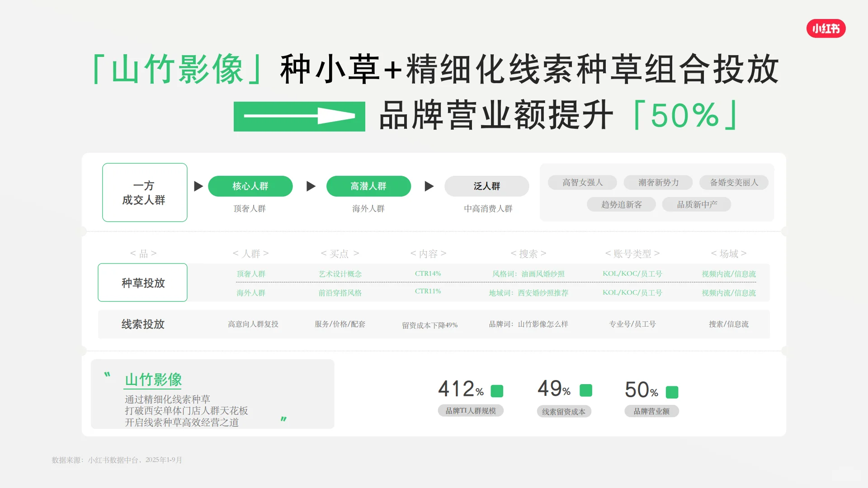The height and width of the screenshot is (488, 868).
Task: Click the 一方成交人群 button
Action: point(145,192)
